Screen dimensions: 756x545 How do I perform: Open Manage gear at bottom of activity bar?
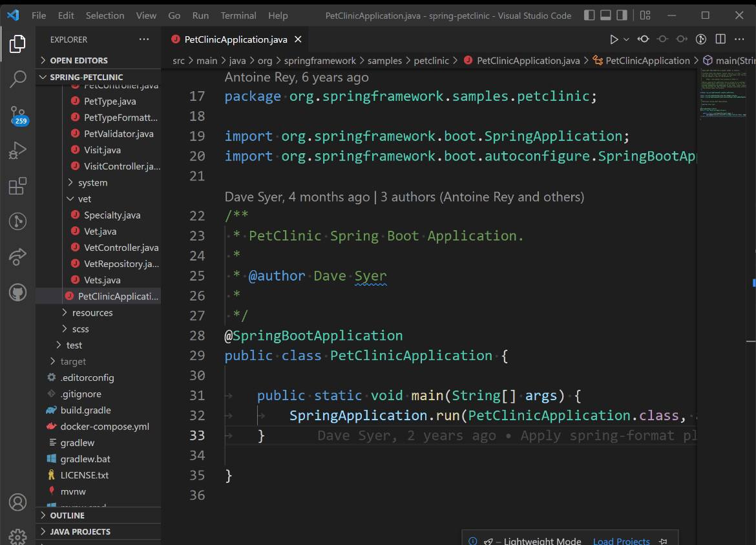(x=17, y=536)
